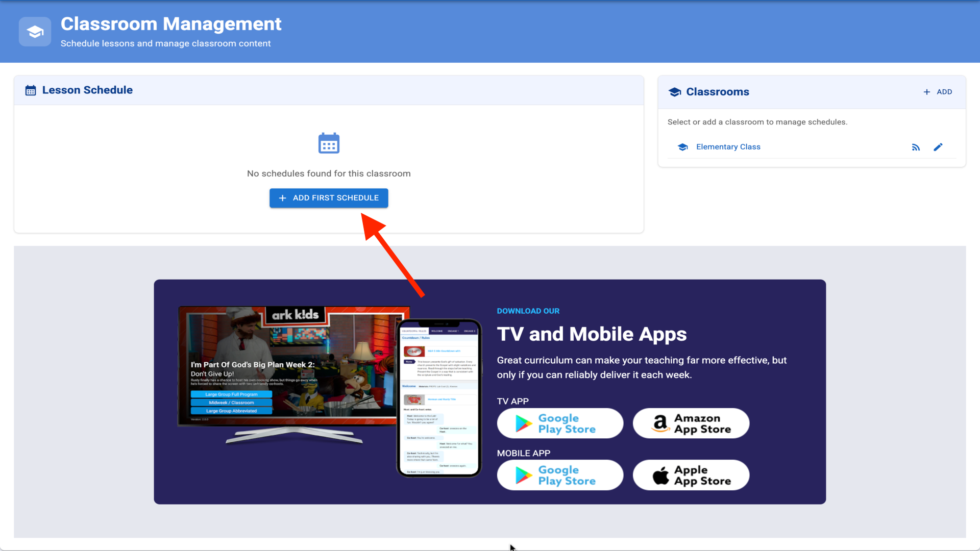Click the Lesson Schedule heading text
This screenshot has width=980, height=551.
click(87, 90)
